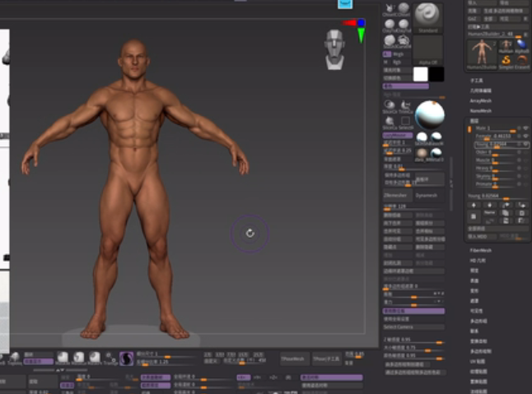Expand the 几何体编辑 subpalette

[x=480, y=90]
